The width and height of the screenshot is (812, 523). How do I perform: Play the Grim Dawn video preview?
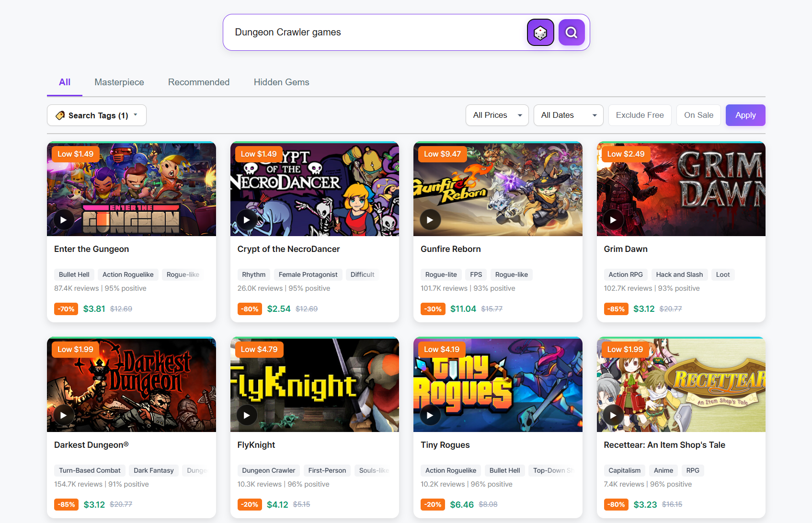(613, 219)
